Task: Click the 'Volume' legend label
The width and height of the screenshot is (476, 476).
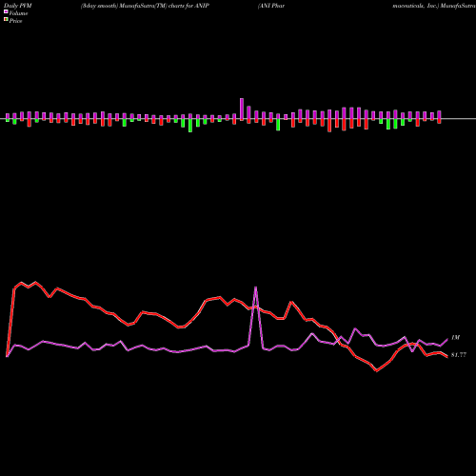Action: tap(18, 13)
